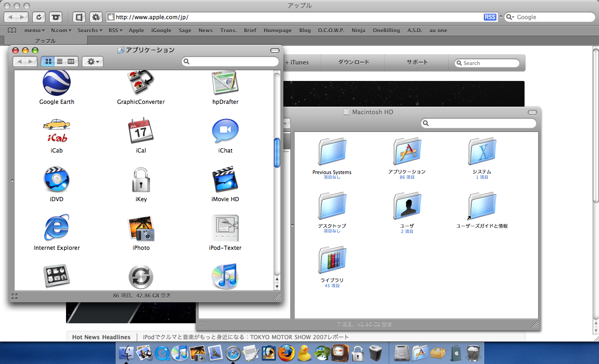The width and height of the screenshot is (599, 364).
Task: Open the Finder action gear menu
Action: point(93,61)
